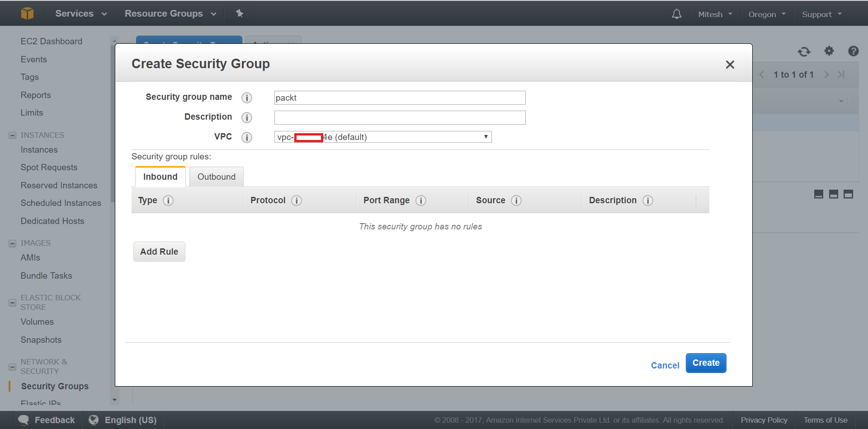Screen dimensions: 868x429
Task: Click the refresh icon
Action: pyautogui.click(x=804, y=51)
